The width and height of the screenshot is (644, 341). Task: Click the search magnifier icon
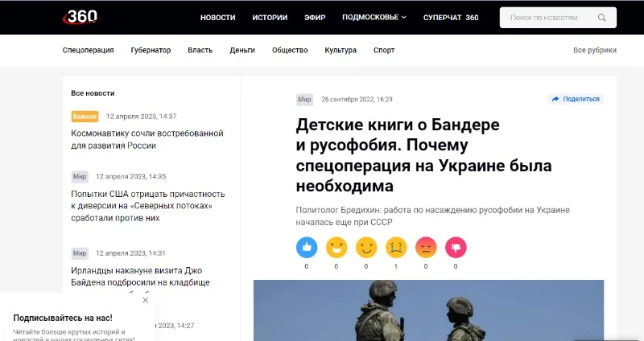point(601,18)
